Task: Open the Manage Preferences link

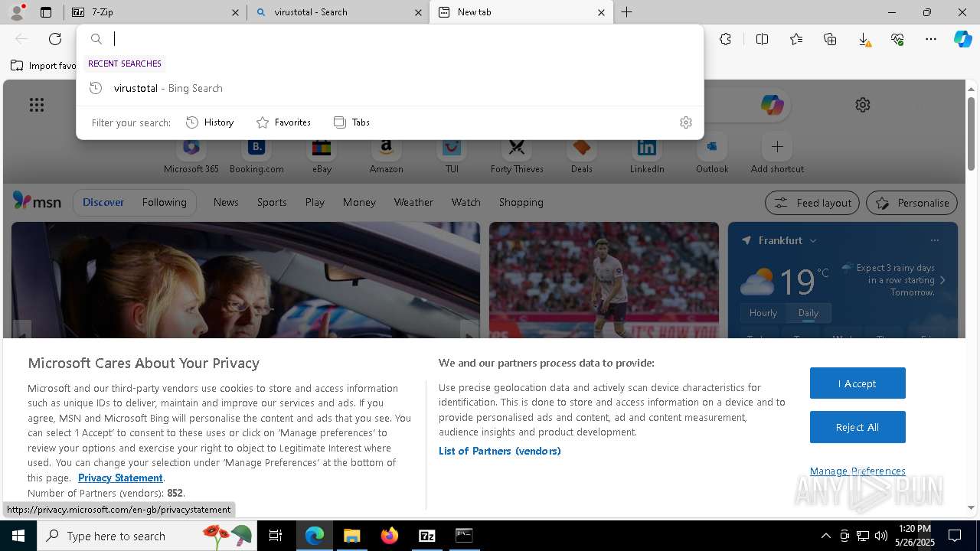Action: coord(857,471)
